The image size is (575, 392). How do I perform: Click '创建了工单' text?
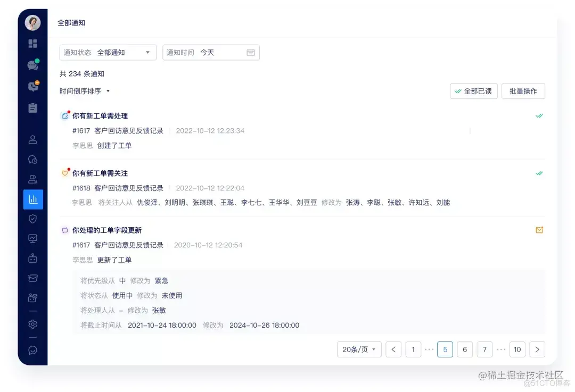pyautogui.click(x=114, y=145)
